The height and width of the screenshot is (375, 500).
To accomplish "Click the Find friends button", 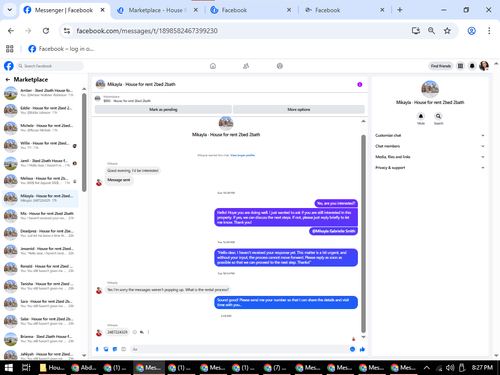I will point(441,66).
